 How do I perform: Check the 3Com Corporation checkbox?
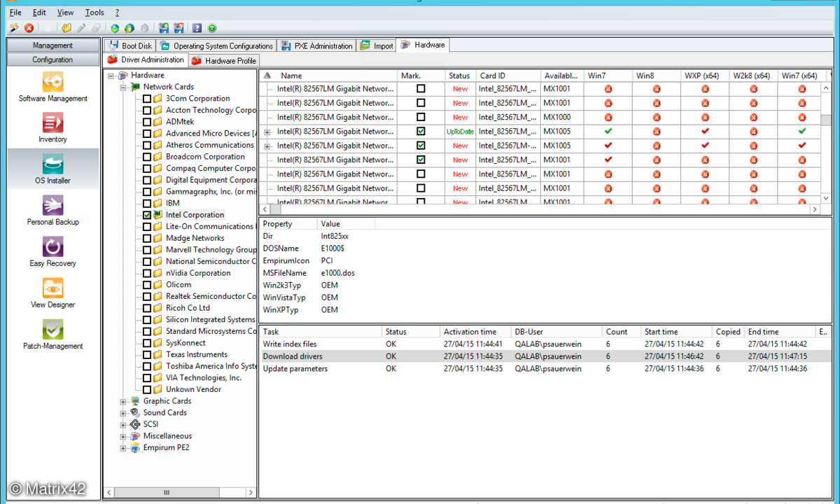(147, 99)
